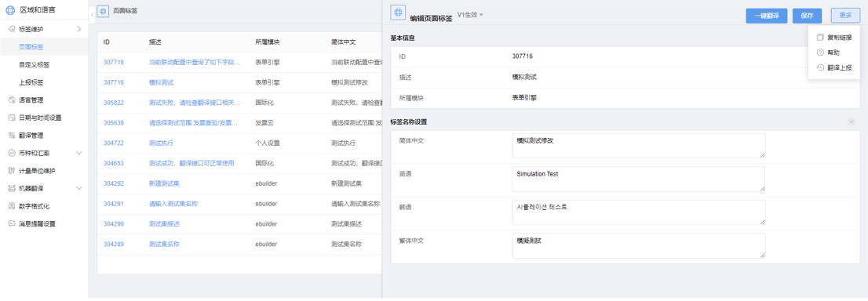Click the history icon beside 翻译上报
Viewport: 868px width, 301px height.
click(820, 67)
